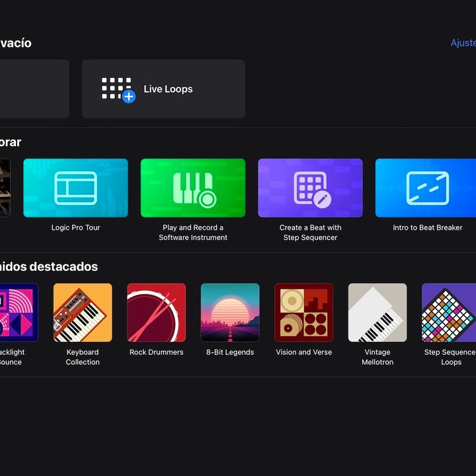This screenshot has height=476, width=476.
Task: Select the Keyboard Collection sound pack artwork
Action: pos(83,312)
